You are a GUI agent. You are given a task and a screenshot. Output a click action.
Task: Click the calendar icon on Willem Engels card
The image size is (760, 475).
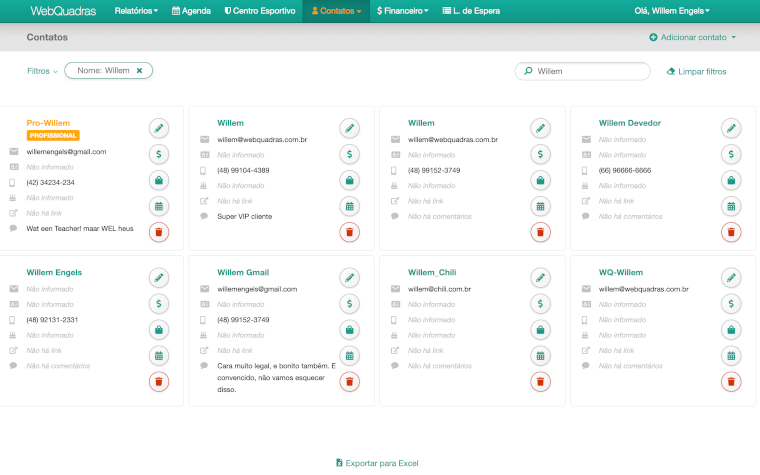[x=158, y=355]
